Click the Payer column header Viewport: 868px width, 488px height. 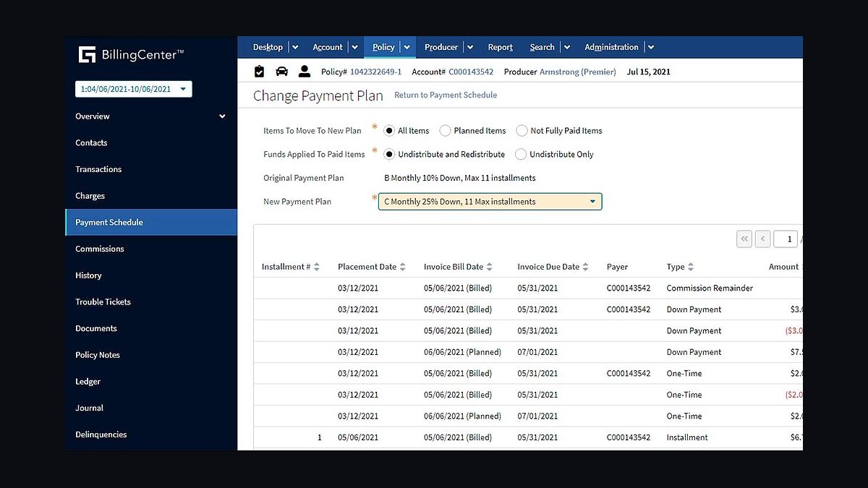click(x=617, y=267)
